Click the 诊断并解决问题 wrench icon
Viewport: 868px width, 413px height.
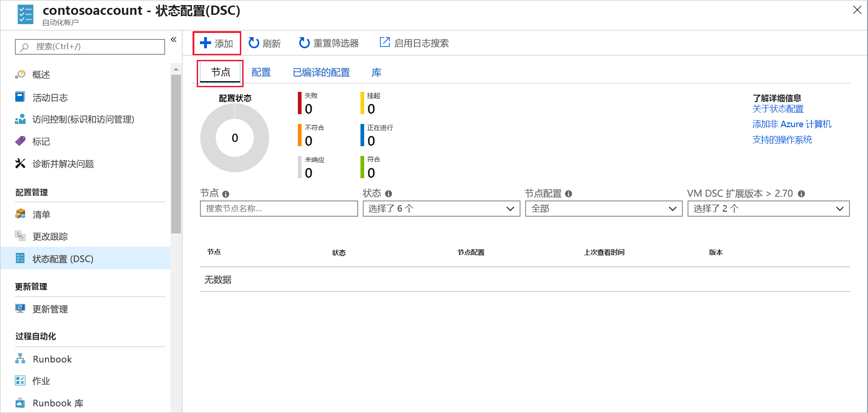tap(20, 163)
